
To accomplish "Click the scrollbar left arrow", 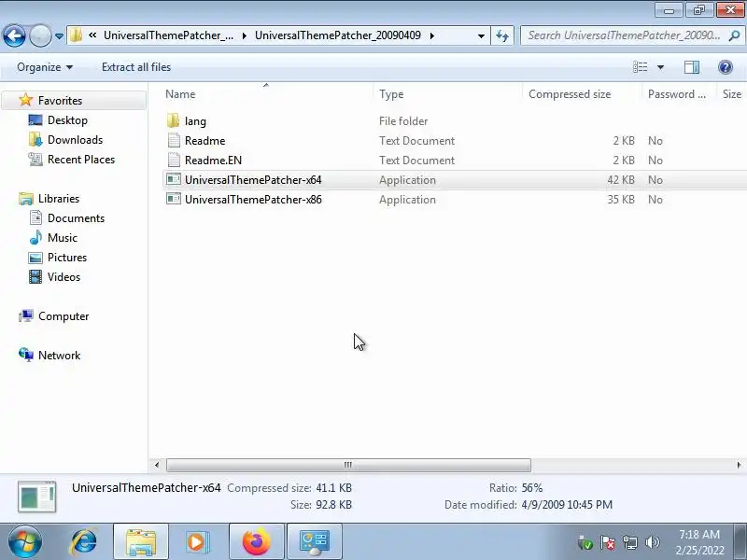I will (x=157, y=465).
